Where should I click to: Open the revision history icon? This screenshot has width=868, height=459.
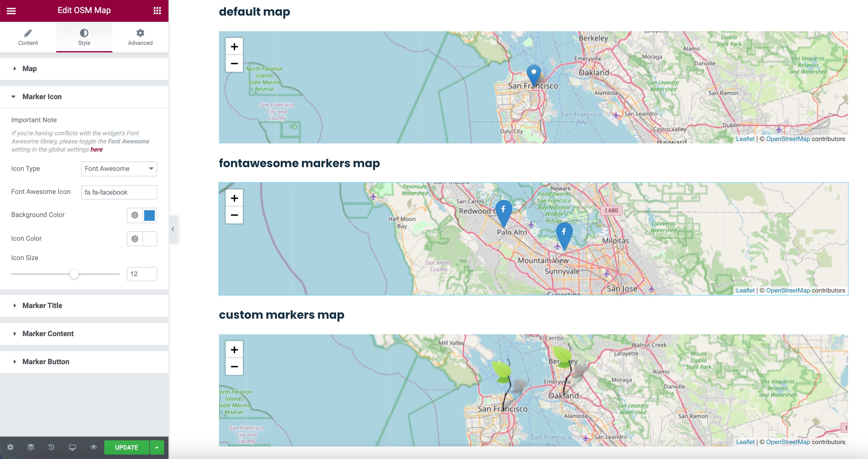pos(51,447)
